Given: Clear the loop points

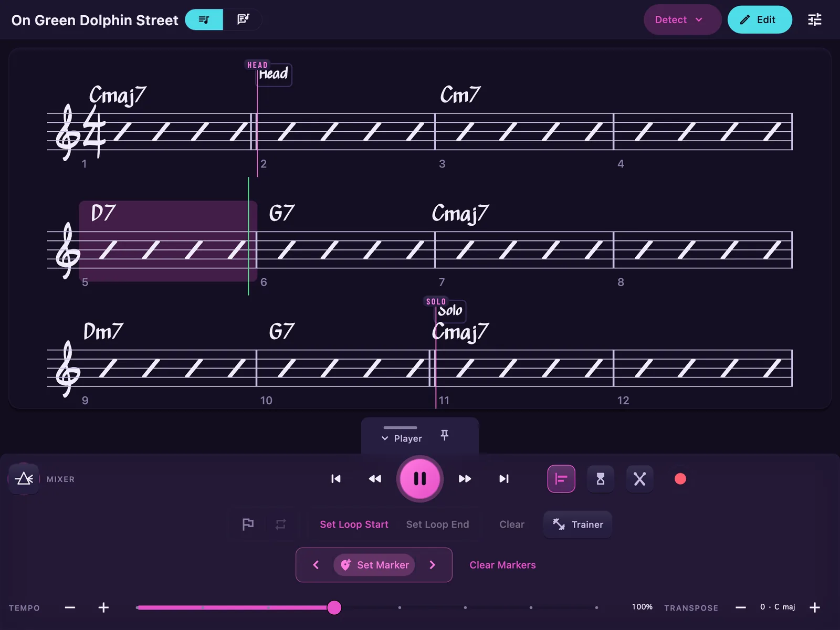Looking at the screenshot, I should pos(512,524).
